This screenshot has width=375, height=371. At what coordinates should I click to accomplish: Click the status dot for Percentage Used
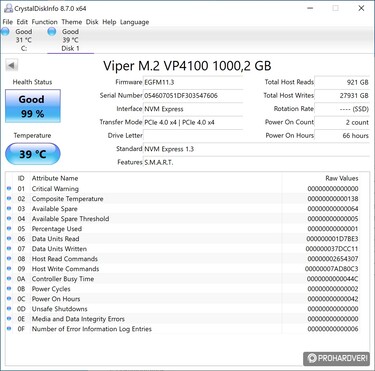[x=9, y=228]
